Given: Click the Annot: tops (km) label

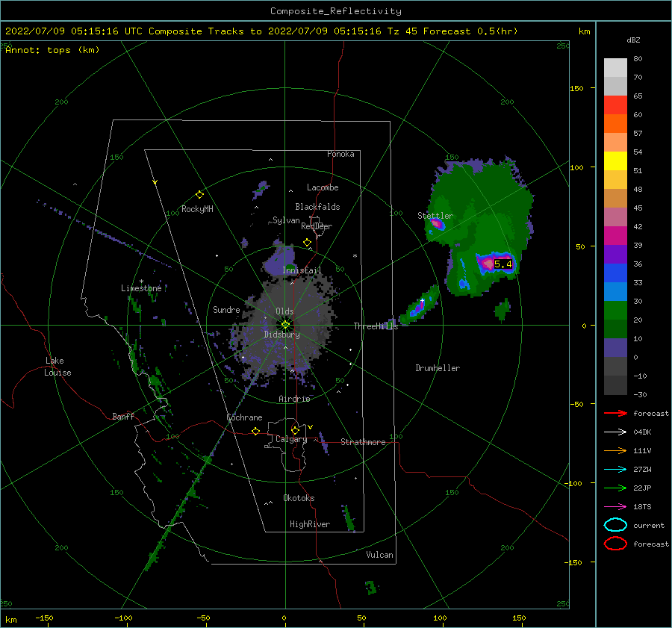Looking at the screenshot, I should (52, 50).
